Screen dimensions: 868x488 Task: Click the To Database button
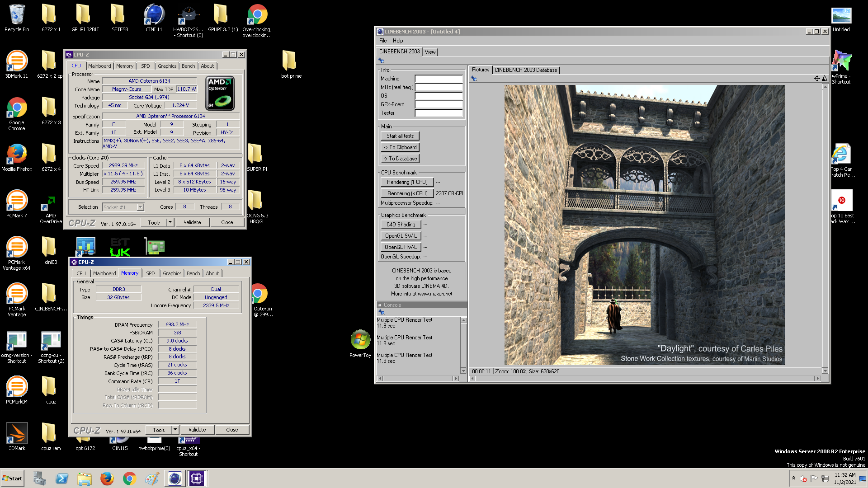pyautogui.click(x=400, y=159)
